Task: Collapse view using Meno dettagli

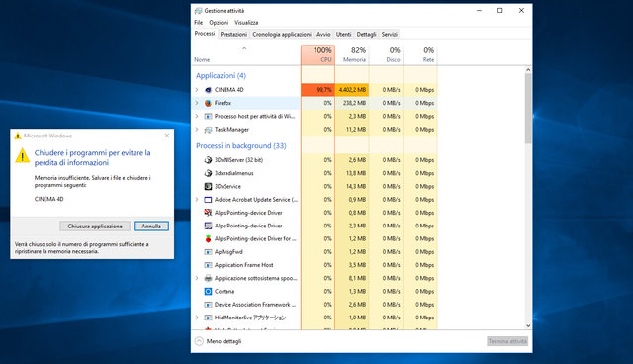Action: click(x=219, y=341)
